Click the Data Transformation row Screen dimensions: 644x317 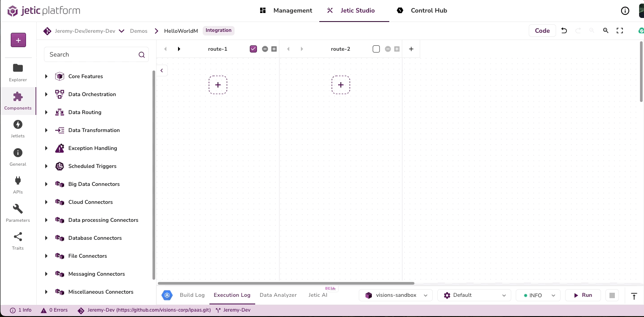pyautogui.click(x=96, y=130)
